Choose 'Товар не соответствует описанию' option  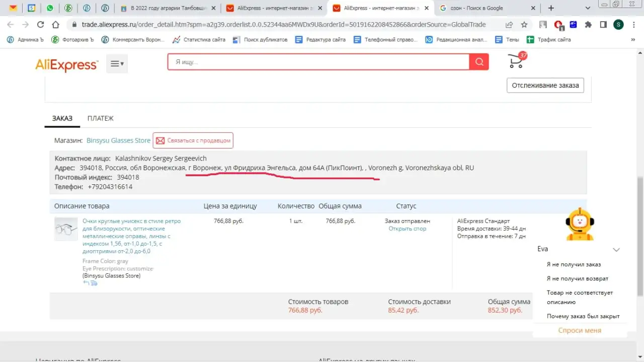(x=580, y=298)
